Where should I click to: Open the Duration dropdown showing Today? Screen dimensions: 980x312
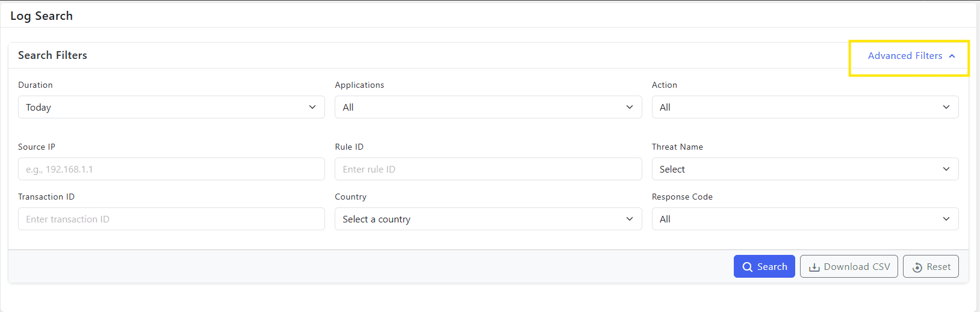pos(172,107)
